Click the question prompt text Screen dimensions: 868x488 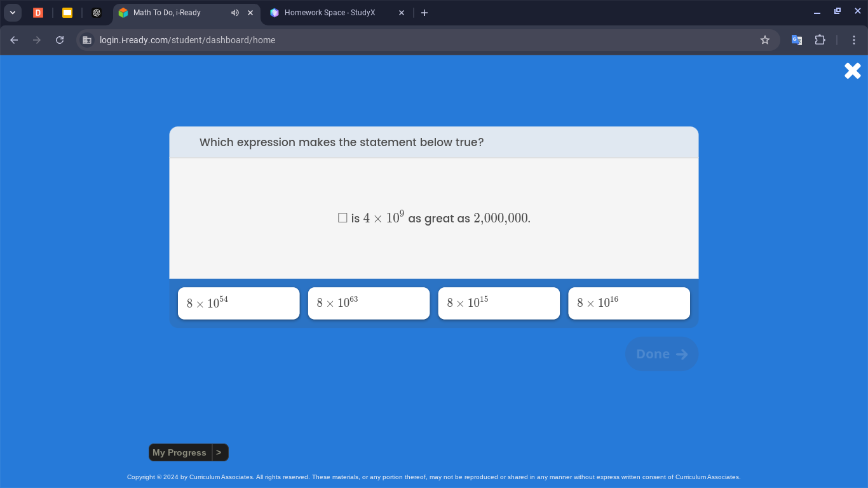coord(342,142)
